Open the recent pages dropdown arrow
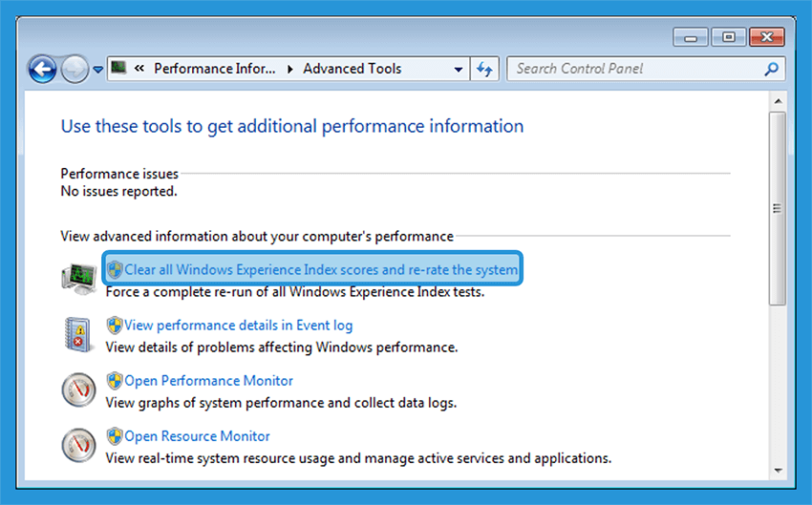Image resolution: width=812 pixels, height=505 pixels. point(97,70)
